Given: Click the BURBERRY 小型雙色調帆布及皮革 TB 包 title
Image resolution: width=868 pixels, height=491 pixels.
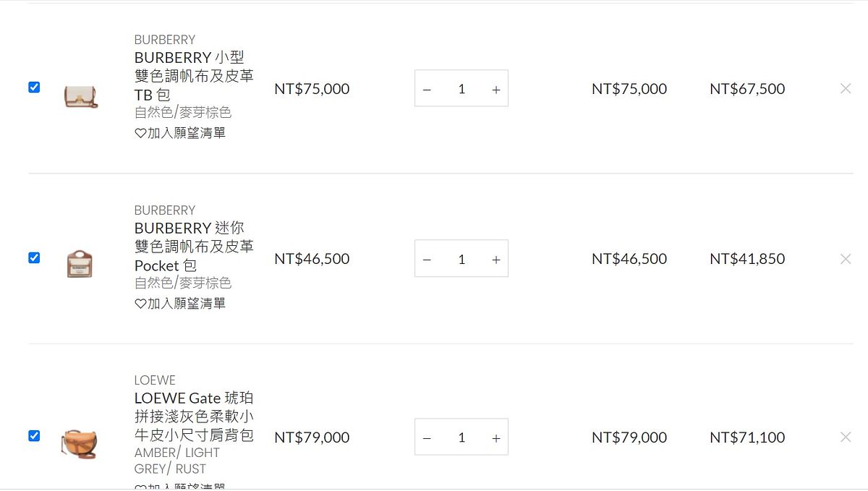Looking at the screenshot, I should (x=193, y=76).
